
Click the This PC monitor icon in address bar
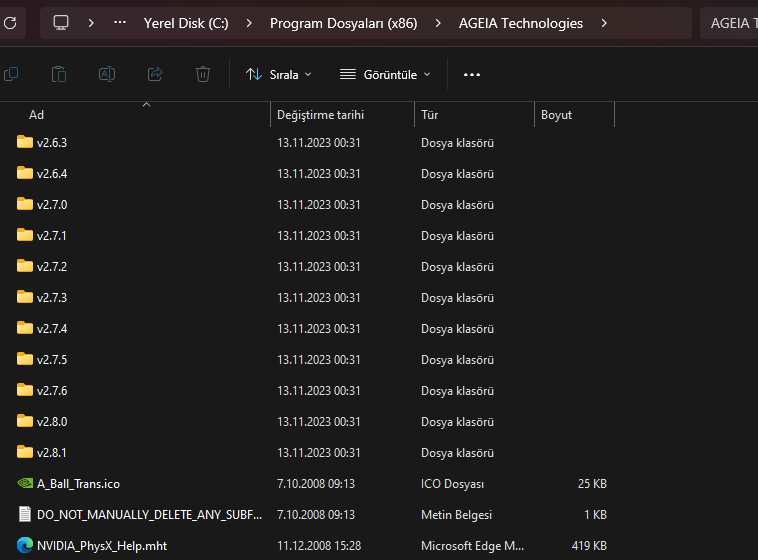coord(61,23)
